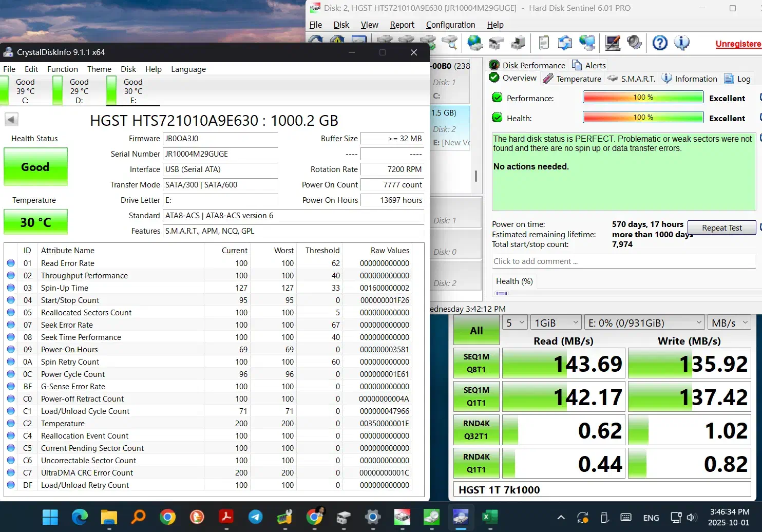762x532 pixels.
Task: Click the green All benchmark button
Action: coord(476,331)
